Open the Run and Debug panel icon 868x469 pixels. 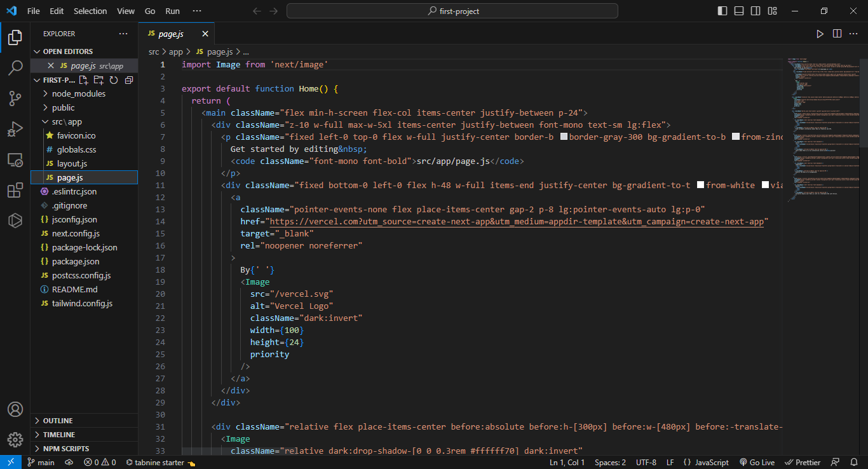pos(15,129)
